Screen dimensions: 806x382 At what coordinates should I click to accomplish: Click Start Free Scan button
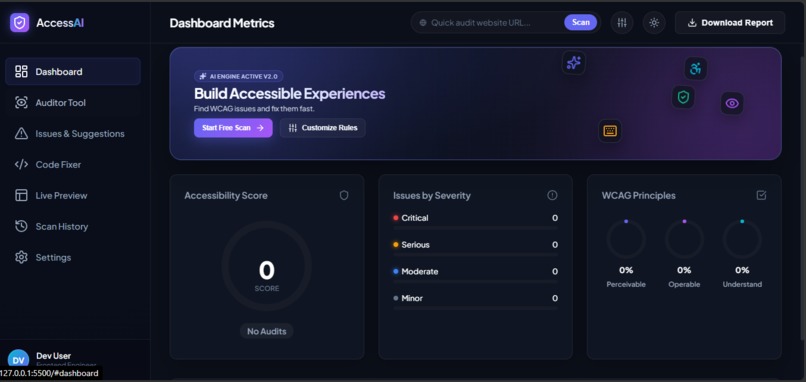tap(233, 128)
